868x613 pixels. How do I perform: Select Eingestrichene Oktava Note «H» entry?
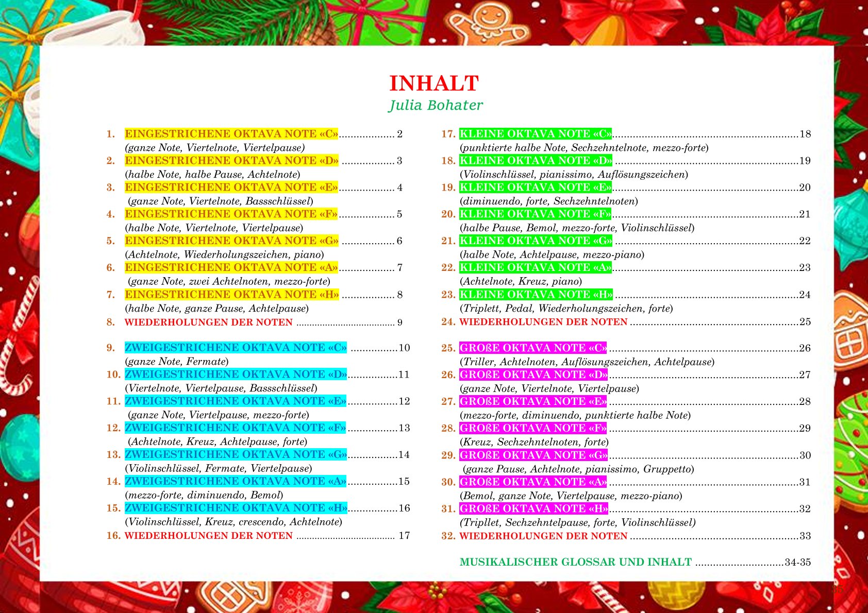[x=231, y=295]
